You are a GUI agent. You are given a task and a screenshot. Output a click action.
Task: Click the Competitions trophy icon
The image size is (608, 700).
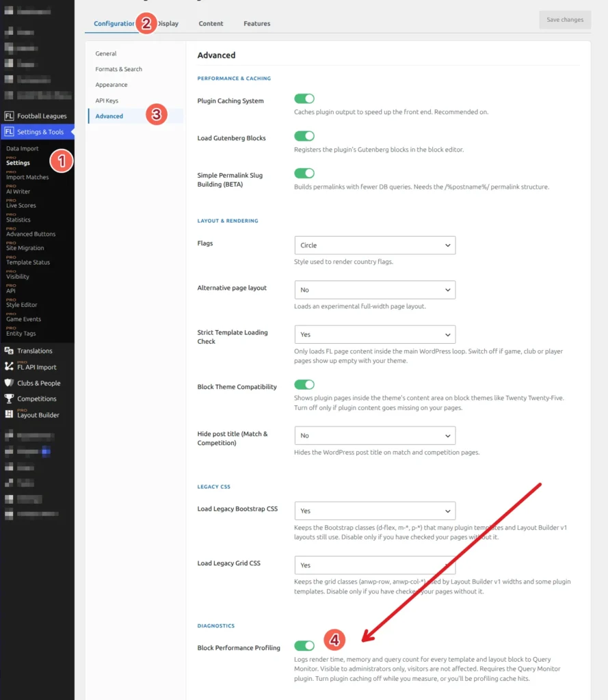9,399
